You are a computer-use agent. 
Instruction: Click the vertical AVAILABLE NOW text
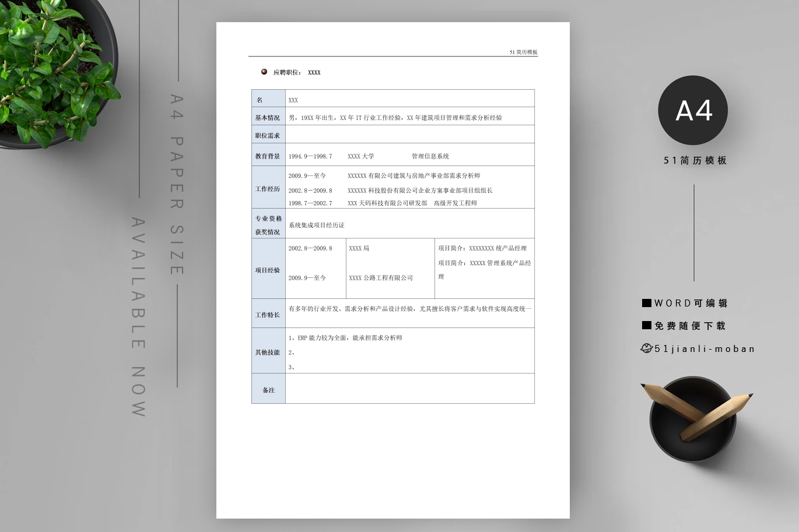coord(138,317)
